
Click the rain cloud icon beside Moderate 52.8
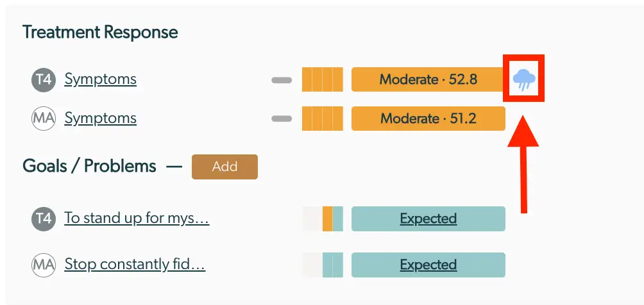(524, 79)
